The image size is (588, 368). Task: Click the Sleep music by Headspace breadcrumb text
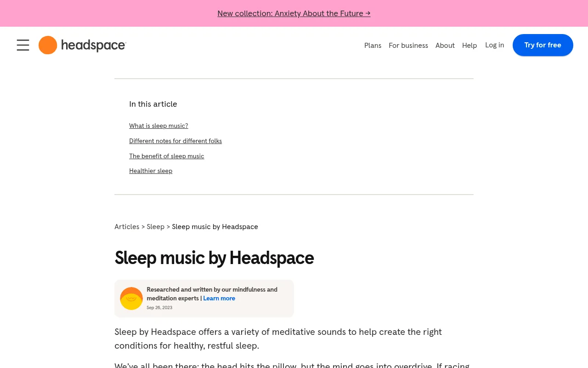tap(215, 227)
